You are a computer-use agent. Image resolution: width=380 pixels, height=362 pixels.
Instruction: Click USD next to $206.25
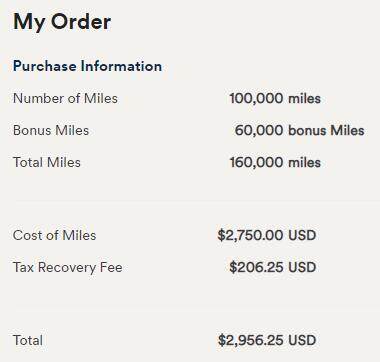click(302, 267)
